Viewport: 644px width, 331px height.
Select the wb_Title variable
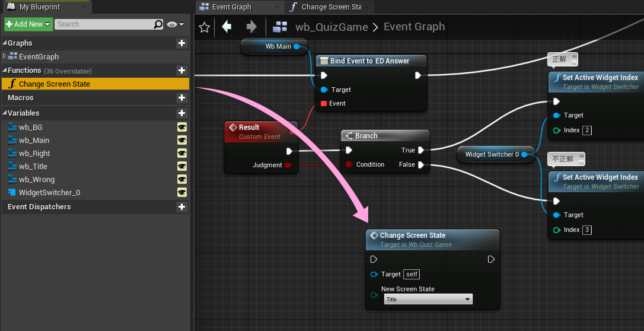click(x=33, y=166)
